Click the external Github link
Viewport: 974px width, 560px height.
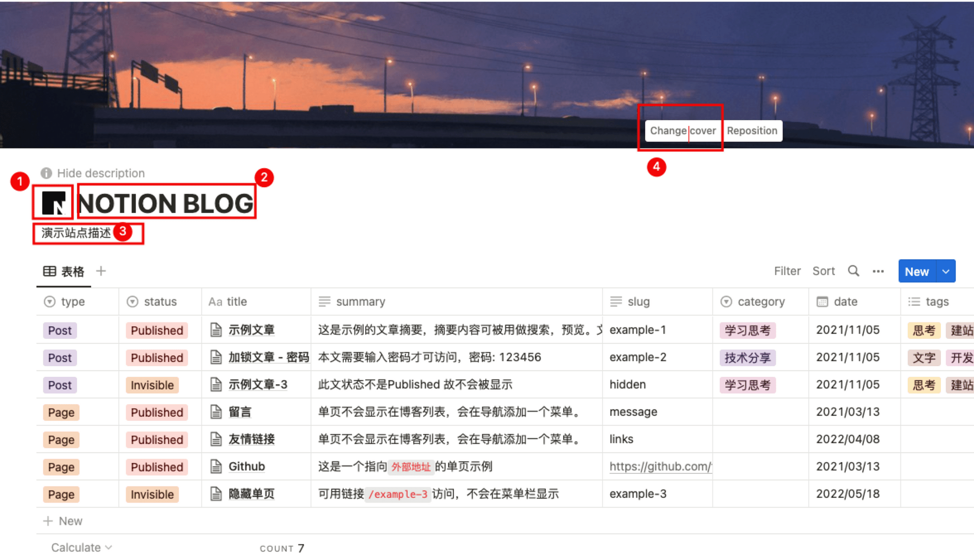661,467
